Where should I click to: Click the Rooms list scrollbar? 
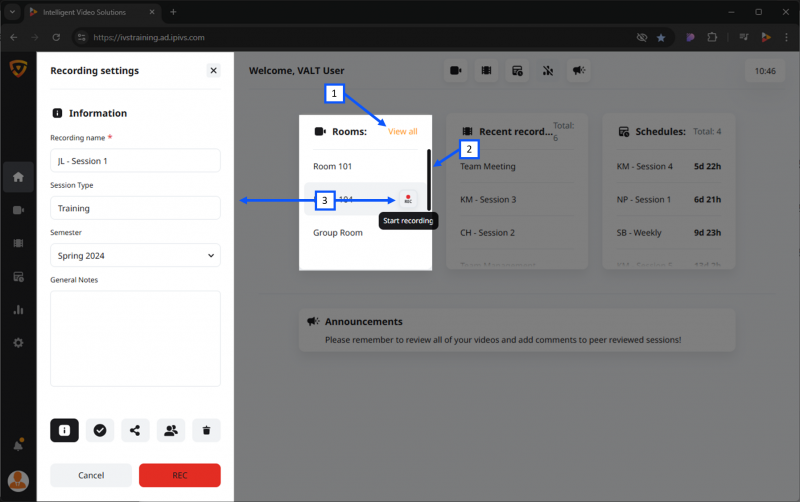point(429,180)
